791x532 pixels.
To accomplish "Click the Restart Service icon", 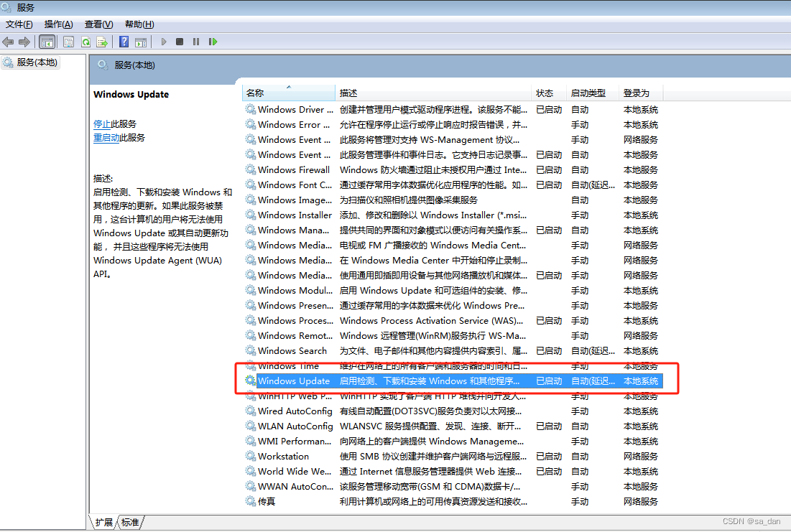I will [213, 42].
